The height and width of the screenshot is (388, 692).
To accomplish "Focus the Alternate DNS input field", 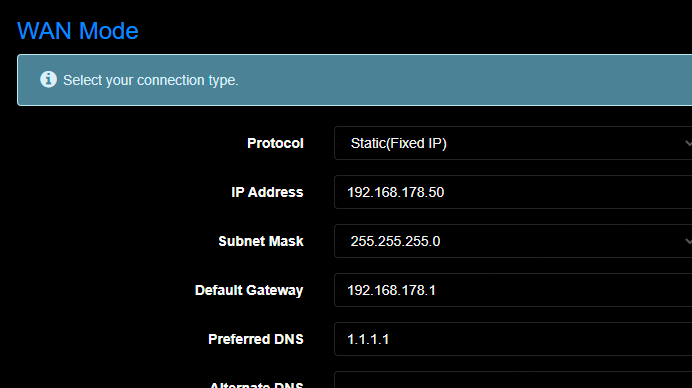I will (513, 380).
